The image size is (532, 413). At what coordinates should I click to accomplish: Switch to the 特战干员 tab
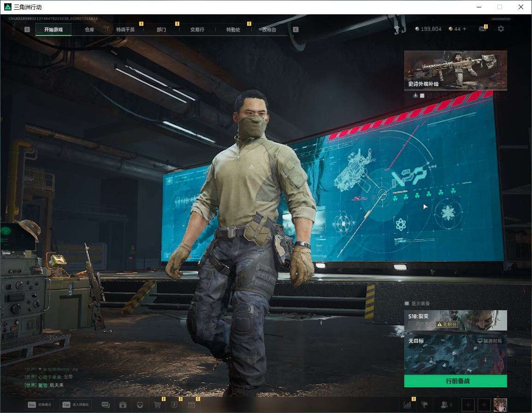coord(125,29)
